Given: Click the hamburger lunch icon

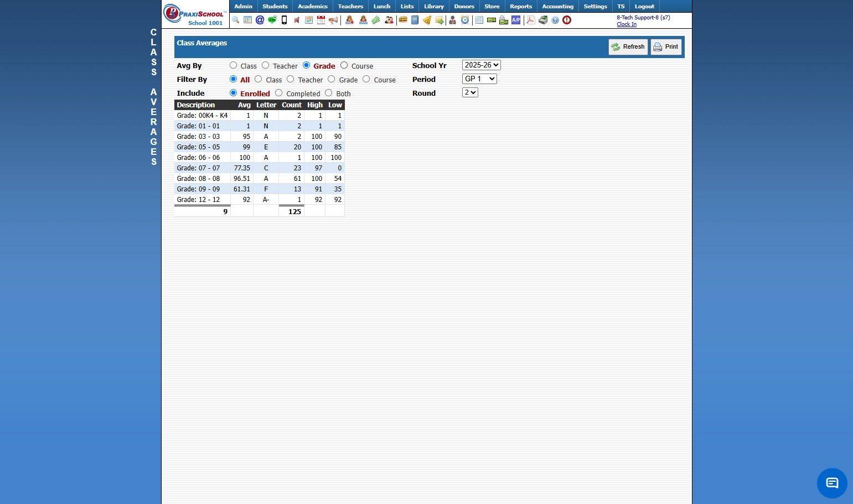Looking at the screenshot, I should [x=403, y=20].
